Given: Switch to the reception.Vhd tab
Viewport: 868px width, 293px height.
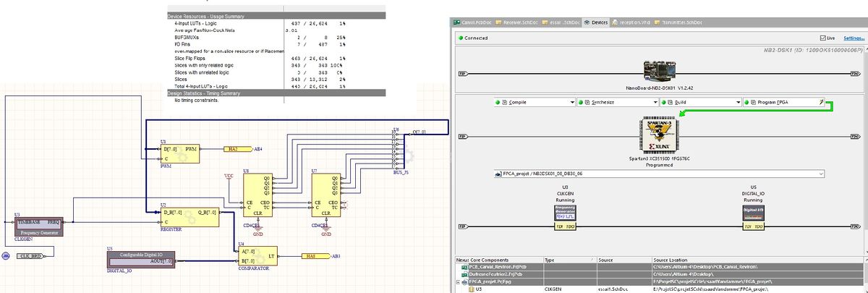Looking at the screenshot, I should point(628,22).
